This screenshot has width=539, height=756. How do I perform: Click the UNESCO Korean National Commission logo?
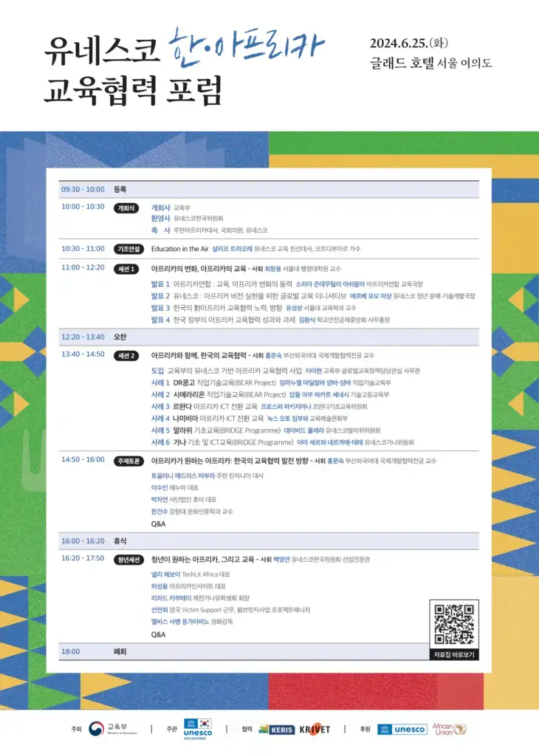click(198, 729)
